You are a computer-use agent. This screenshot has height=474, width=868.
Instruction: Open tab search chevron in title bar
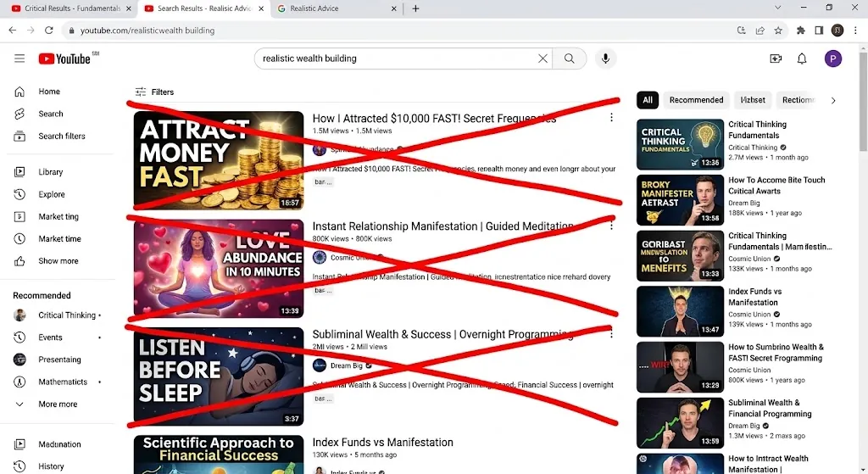coord(777,8)
